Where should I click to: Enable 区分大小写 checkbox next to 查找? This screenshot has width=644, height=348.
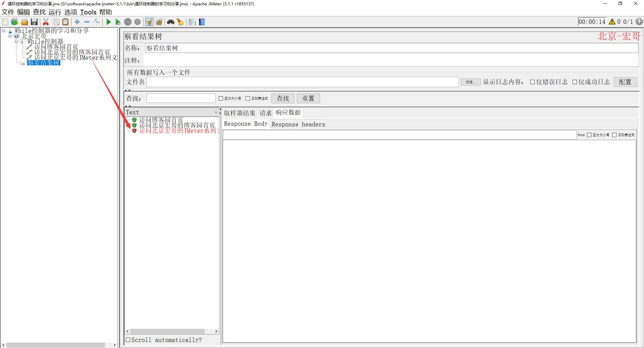pyautogui.click(x=221, y=99)
